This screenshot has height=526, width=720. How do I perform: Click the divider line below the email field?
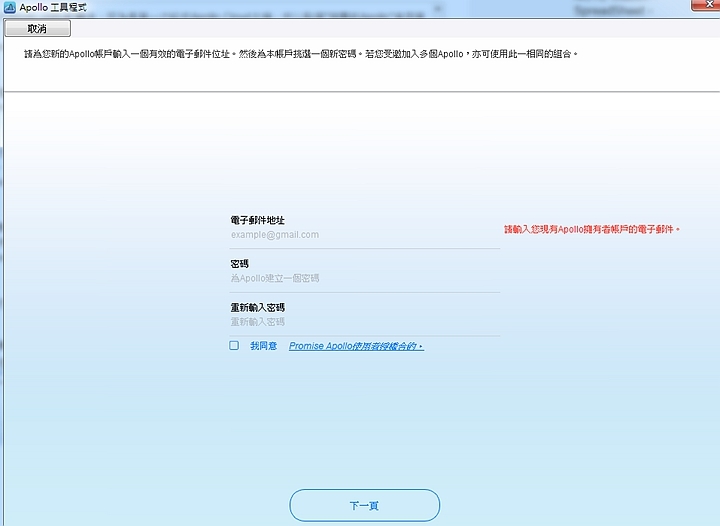click(x=364, y=248)
